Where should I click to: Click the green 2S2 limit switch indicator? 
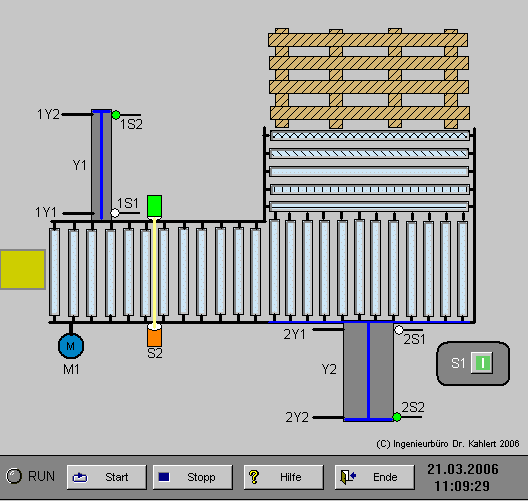(397, 417)
